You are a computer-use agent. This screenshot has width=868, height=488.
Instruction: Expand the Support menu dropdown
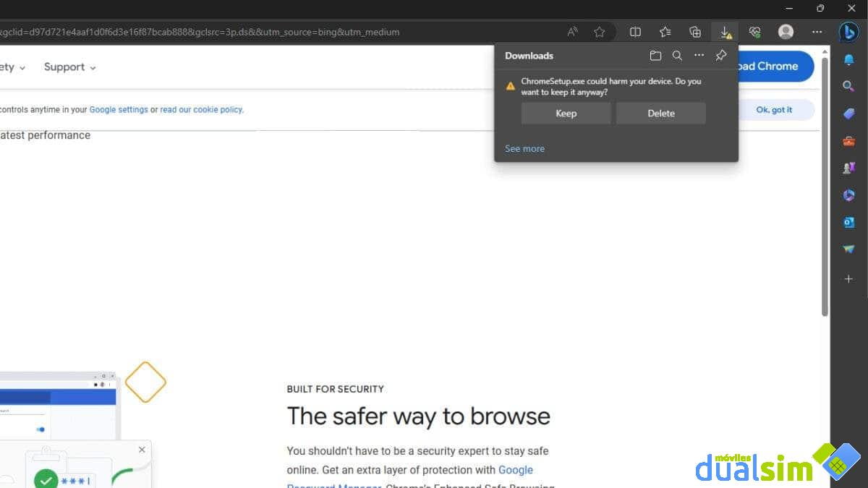[69, 67]
